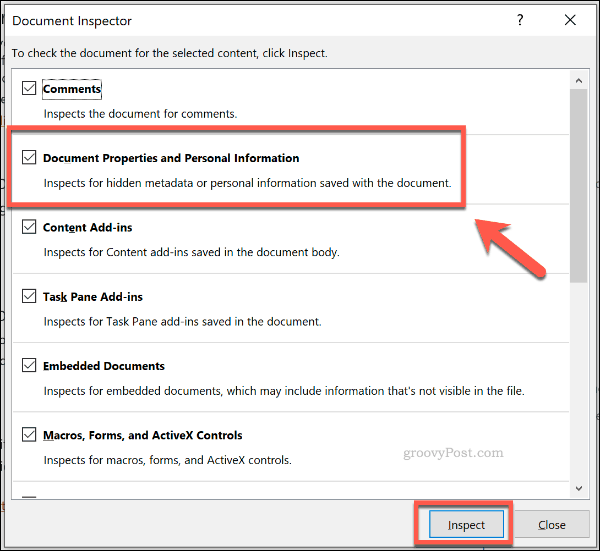Image resolution: width=600 pixels, height=551 pixels.
Task: Toggle the Embedded Documents checkbox
Action: [29, 365]
